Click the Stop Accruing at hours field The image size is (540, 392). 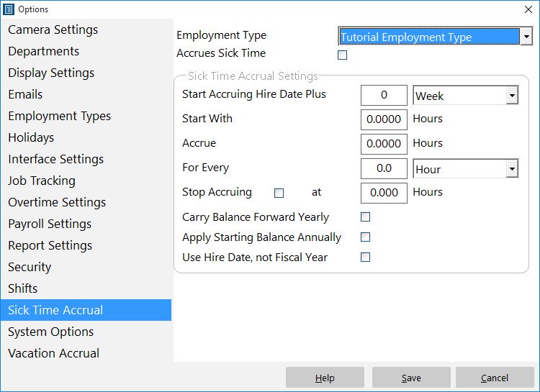[x=384, y=193]
